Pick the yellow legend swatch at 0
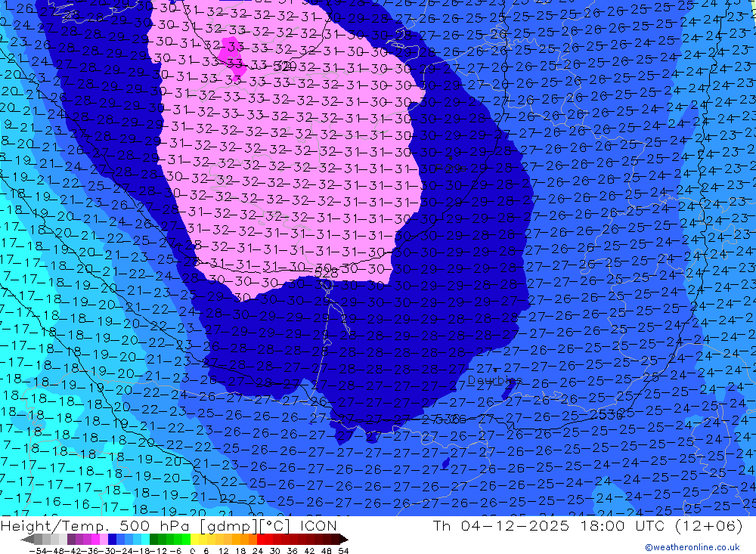This screenshot has width=756, height=554. point(196,539)
